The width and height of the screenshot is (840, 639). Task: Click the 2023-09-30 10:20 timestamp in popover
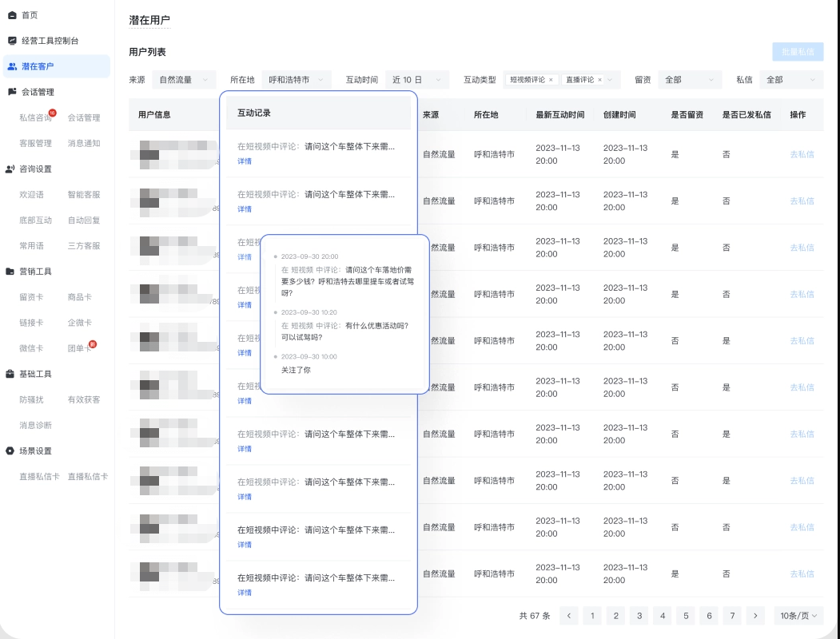309,312
